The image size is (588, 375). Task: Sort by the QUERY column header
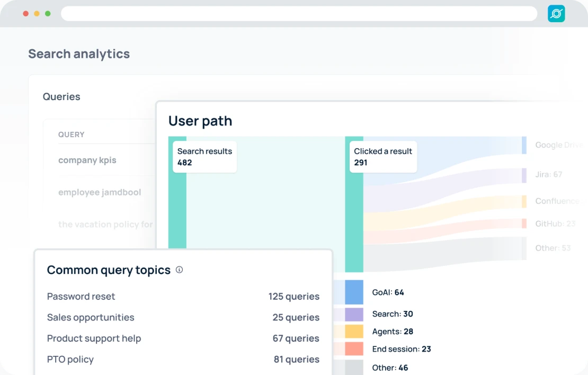[71, 135]
